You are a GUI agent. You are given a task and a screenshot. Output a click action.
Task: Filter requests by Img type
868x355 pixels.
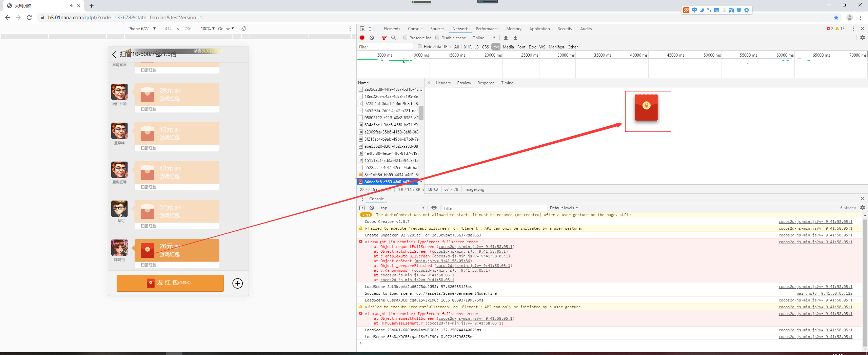496,47
